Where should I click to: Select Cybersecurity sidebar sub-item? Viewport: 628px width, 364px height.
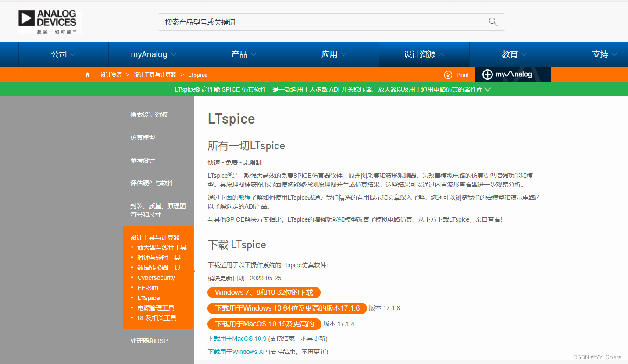click(x=156, y=278)
